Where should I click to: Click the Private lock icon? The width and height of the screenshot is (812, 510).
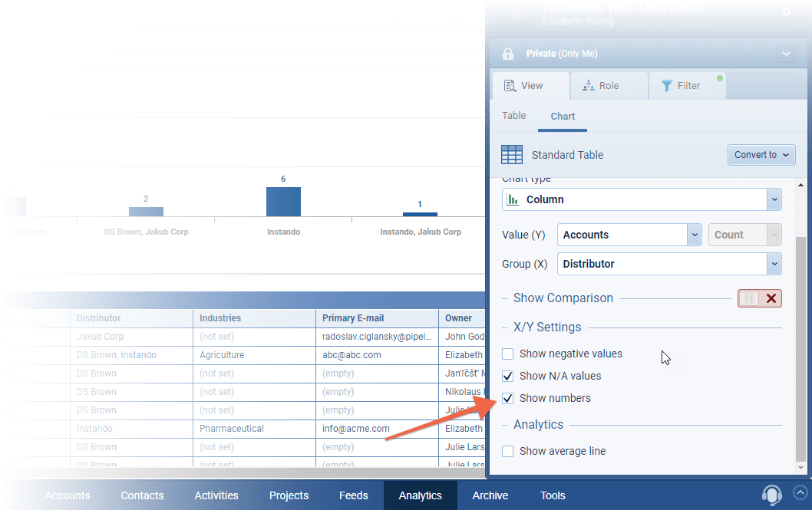(x=507, y=54)
